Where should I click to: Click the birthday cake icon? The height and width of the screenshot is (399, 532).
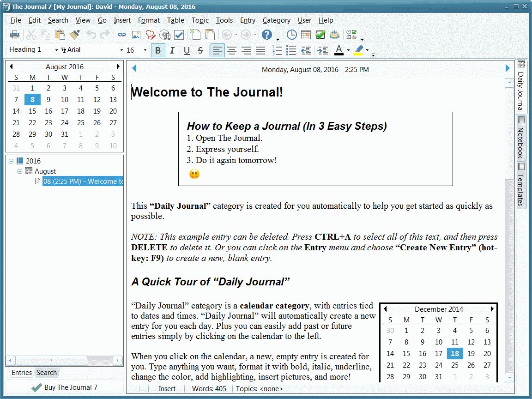334,35
